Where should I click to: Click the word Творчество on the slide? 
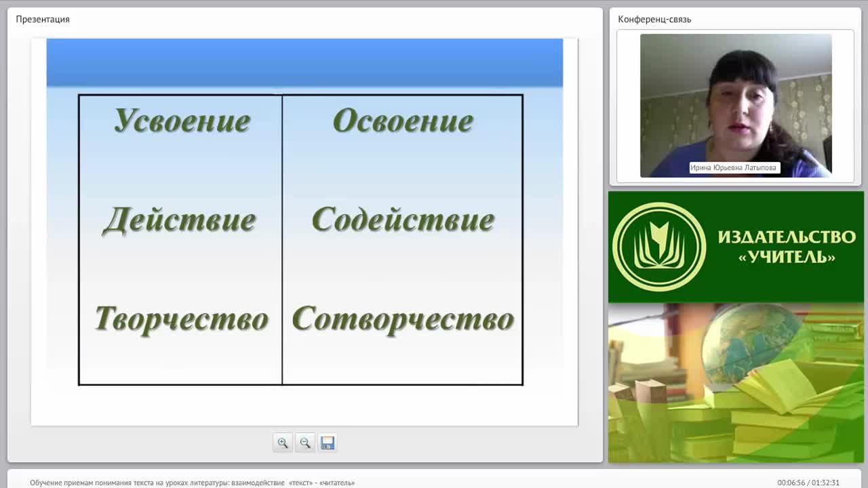click(x=182, y=319)
